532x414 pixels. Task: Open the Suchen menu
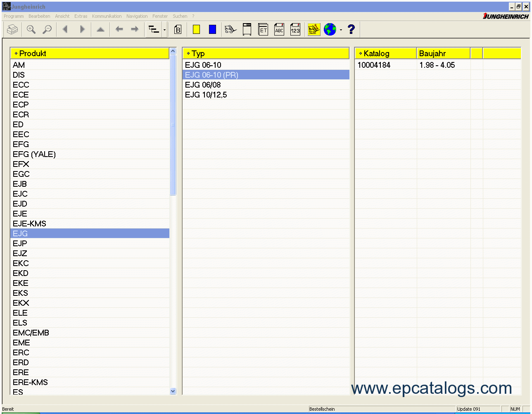tap(180, 16)
